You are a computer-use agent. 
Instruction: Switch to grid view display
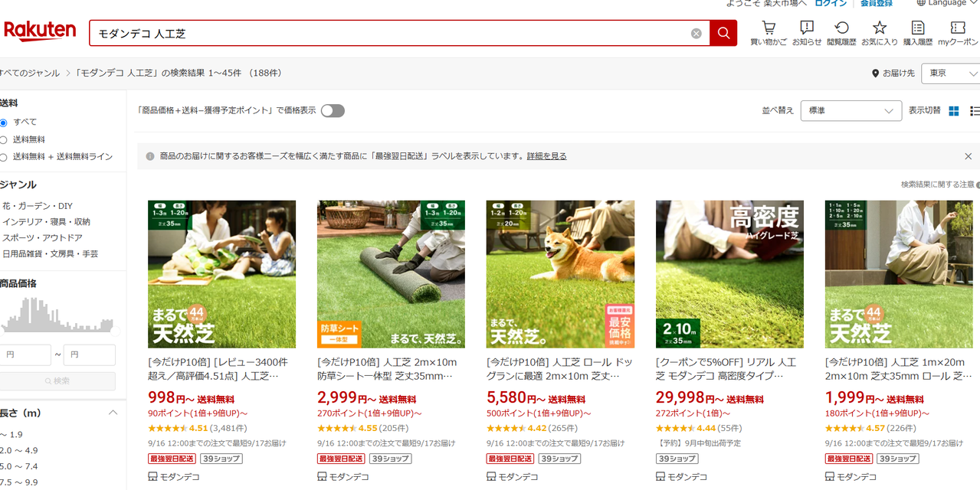click(954, 111)
